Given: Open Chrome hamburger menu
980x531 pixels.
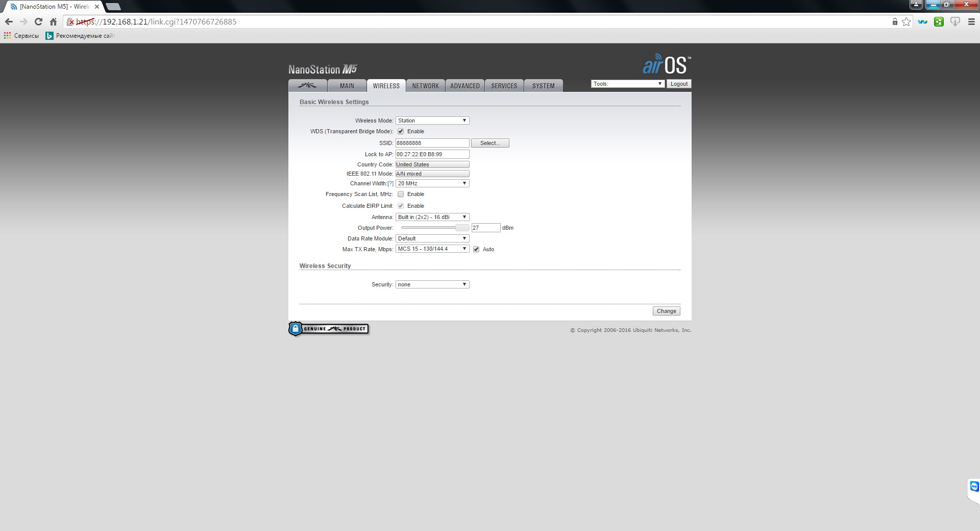Looking at the screenshot, I should (x=971, y=21).
